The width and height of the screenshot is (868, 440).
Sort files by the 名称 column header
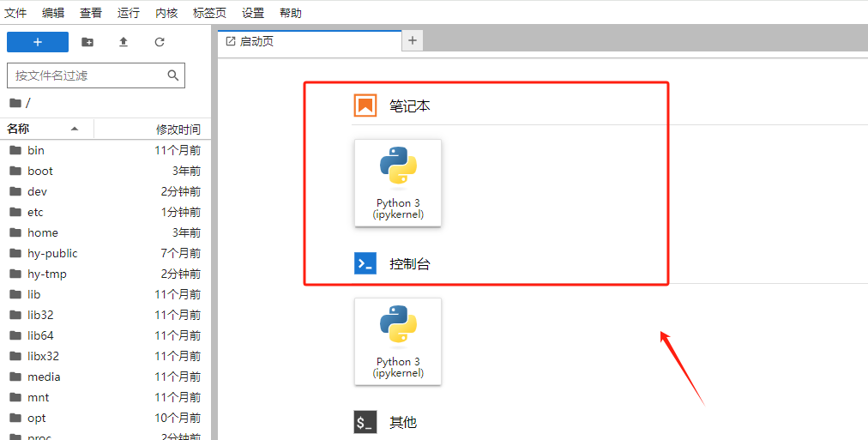coord(47,129)
